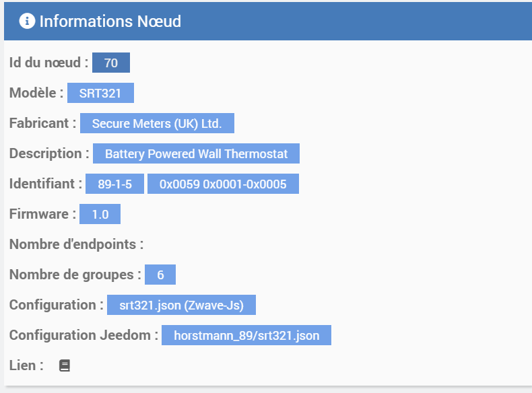Click the Secure Meters (UK) Ltd. manufacturer badge
The image size is (532, 393).
[157, 123]
